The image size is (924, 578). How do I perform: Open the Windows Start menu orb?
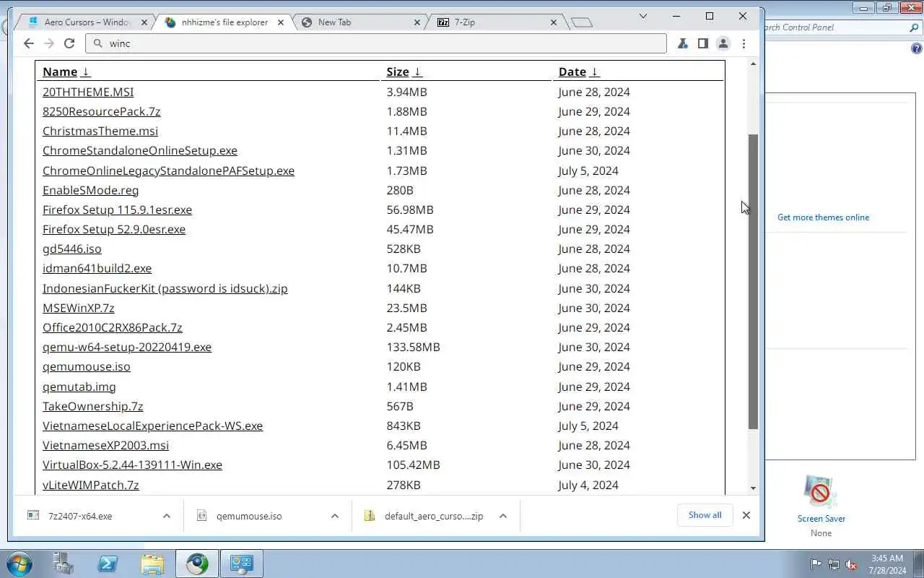[x=19, y=564]
